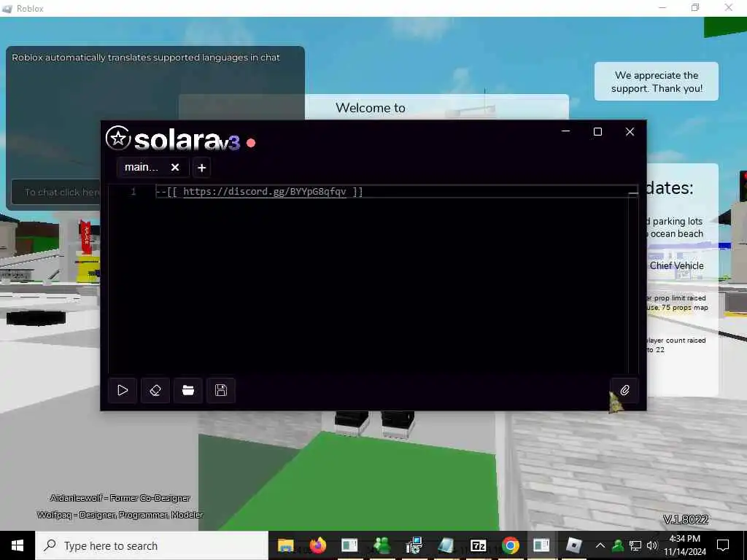Open a script file with the folder icon

coord(188,391)
